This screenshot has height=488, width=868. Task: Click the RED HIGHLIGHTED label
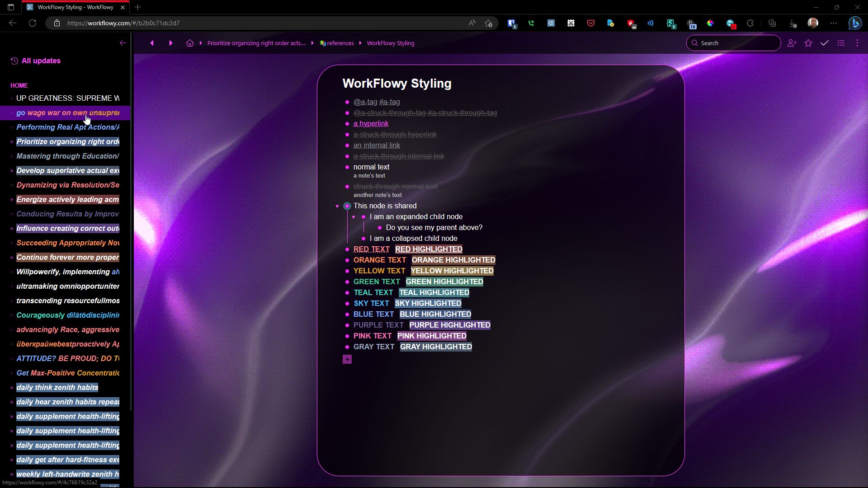pos(429,249)
